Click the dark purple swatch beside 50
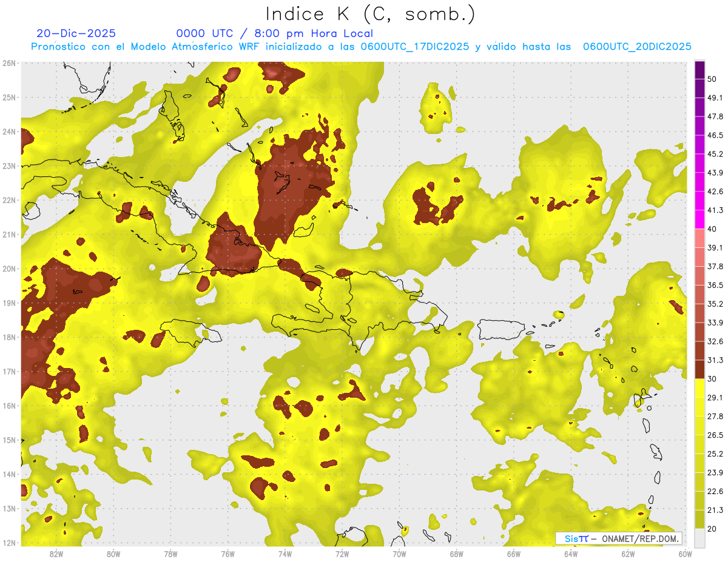This screenshot has width=728, height=562. coord(699,70)
